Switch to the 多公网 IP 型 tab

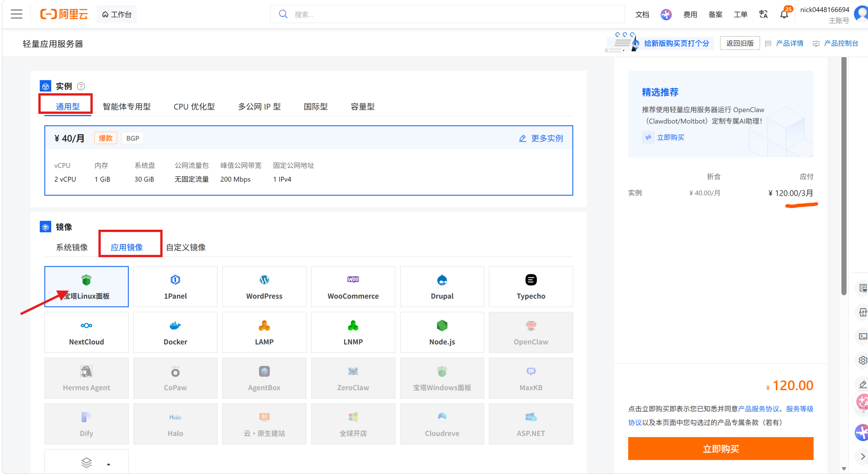(x=259, y=107)
